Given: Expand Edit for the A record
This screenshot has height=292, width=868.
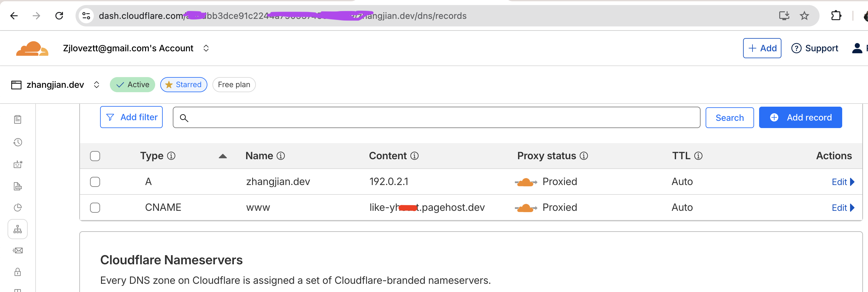Looking at the screenshot, I should pyautogui.click(x=843, y=182).
